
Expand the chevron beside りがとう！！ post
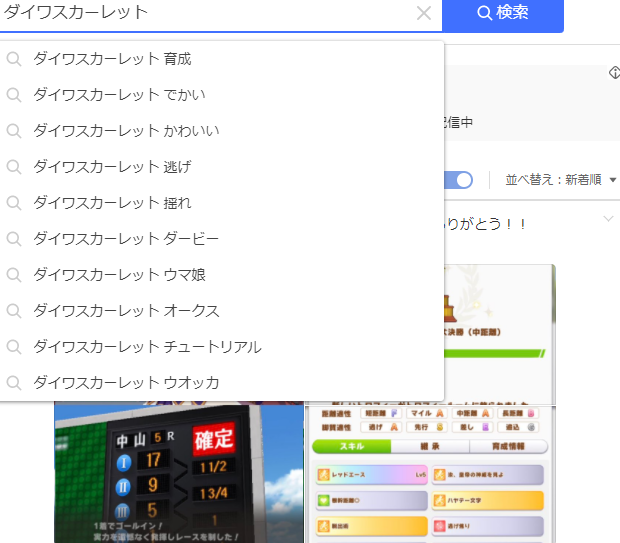(x=609, y=219)
